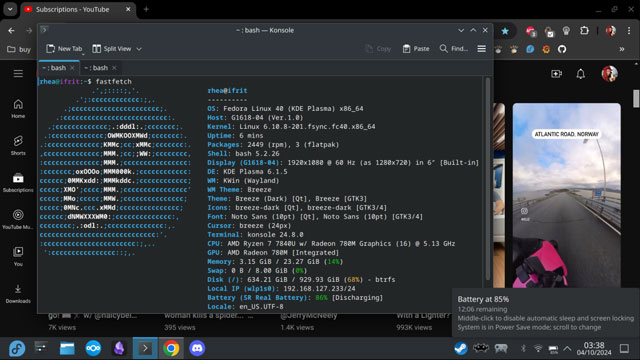The image size is (640, 360).
Task: Click the blue circle bookmark icon
Action: [530, 49]
